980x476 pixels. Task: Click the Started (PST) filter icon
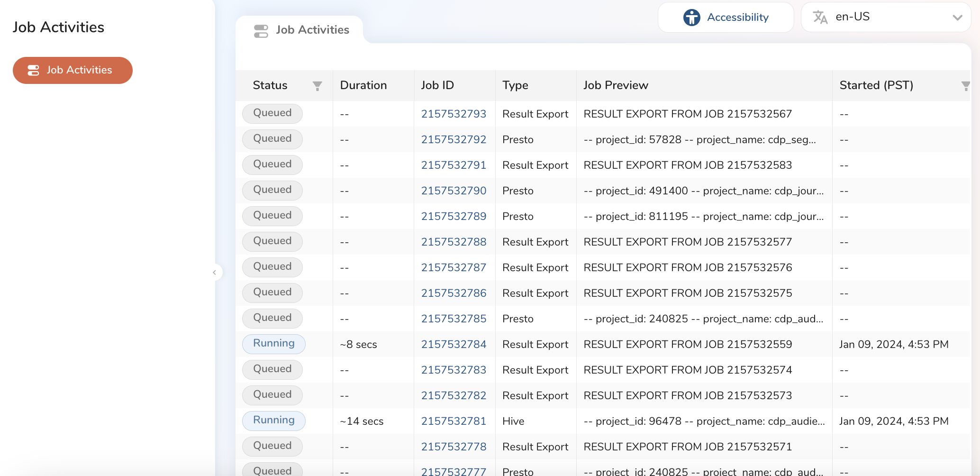965,86
